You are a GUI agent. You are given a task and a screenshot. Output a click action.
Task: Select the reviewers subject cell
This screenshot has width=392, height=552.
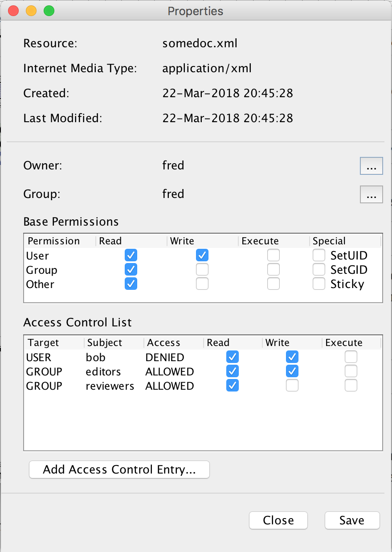pyautogui.click(x=110, y=386)
